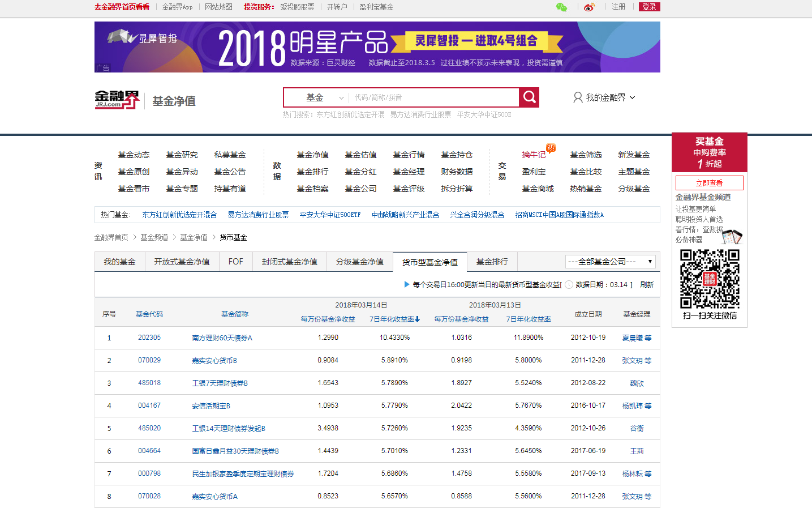This screenshot has width=812, height=508.
Task: Open the 分级基金 menu link
Action: pyautogui.click(x=634, y=189)
